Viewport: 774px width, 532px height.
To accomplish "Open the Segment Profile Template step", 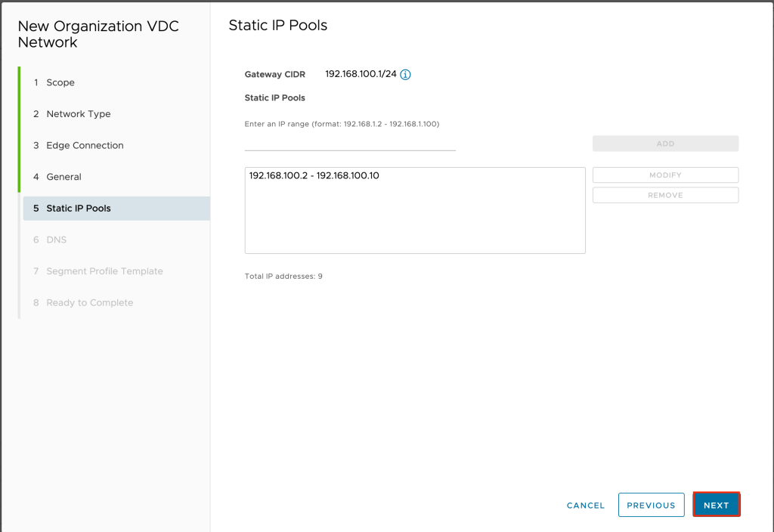I will point(104,271).
